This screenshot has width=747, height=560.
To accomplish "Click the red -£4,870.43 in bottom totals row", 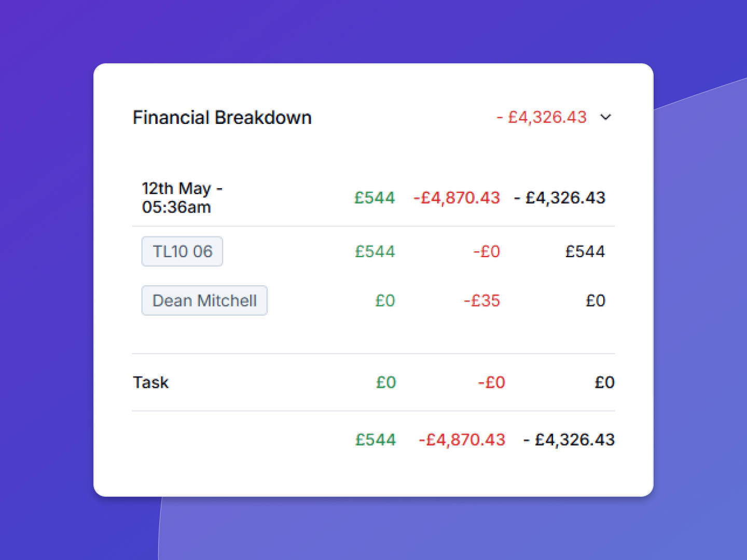I will (x=462, y=440).
